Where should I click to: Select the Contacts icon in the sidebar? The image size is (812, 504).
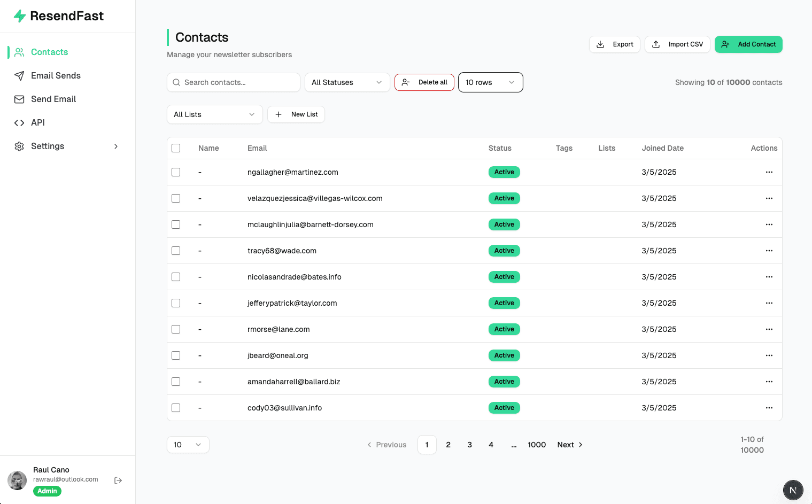pos(19,52)
